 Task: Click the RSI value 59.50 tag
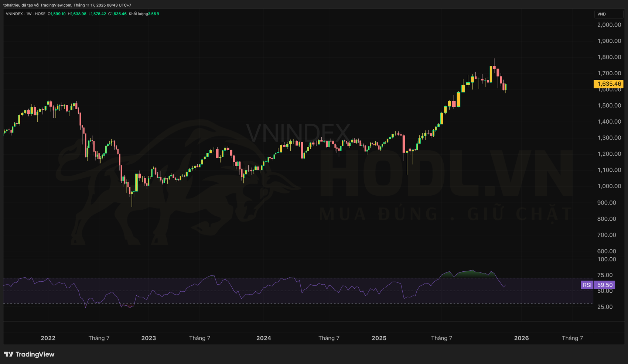pos(605,285)
